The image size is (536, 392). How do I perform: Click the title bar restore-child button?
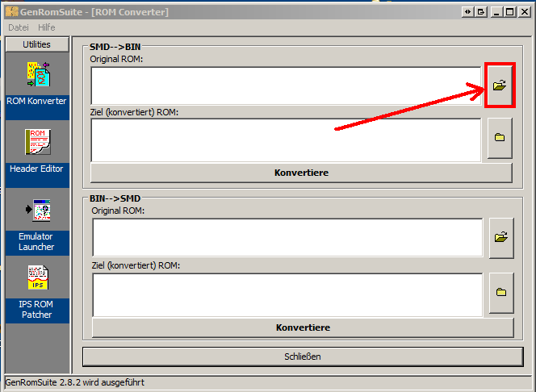tap(481, 12)
